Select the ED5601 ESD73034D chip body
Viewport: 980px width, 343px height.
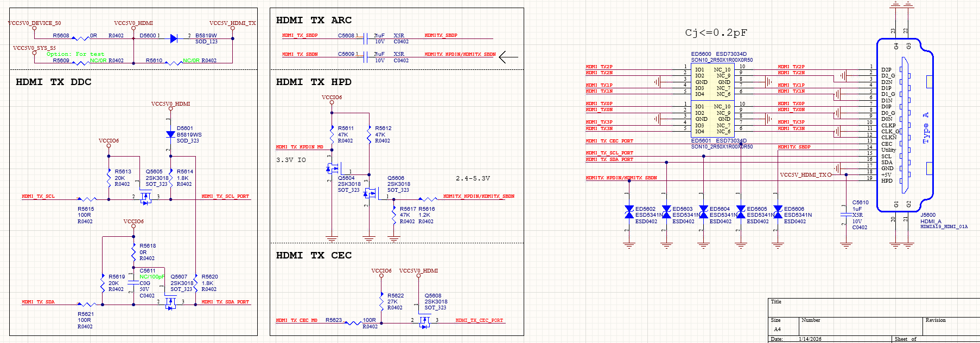712,119
